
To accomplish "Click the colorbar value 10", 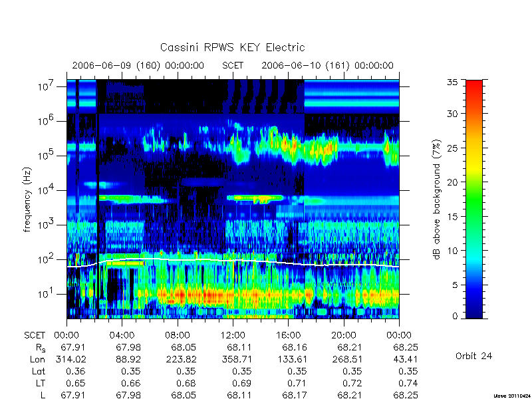I will [x=452, y=251].
